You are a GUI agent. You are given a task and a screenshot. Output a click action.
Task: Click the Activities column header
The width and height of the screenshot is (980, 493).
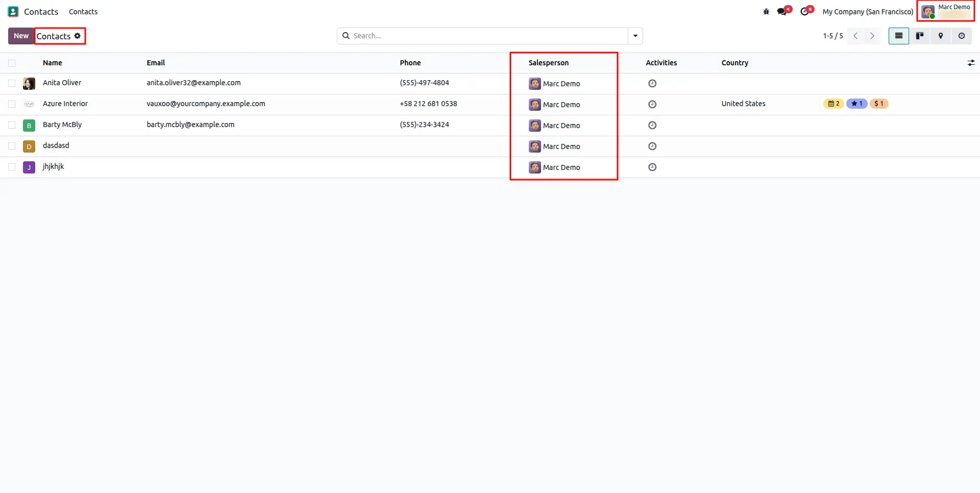(x=661, y=63)
